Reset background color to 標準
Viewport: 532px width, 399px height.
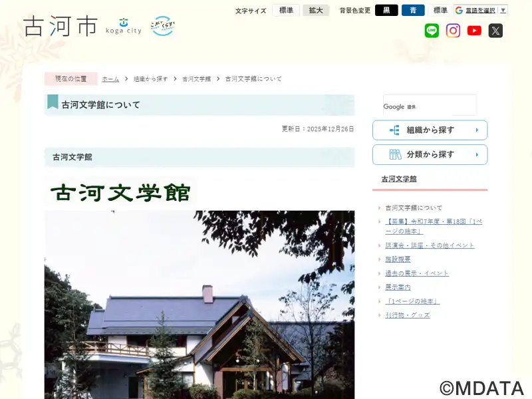click(440, 10)
